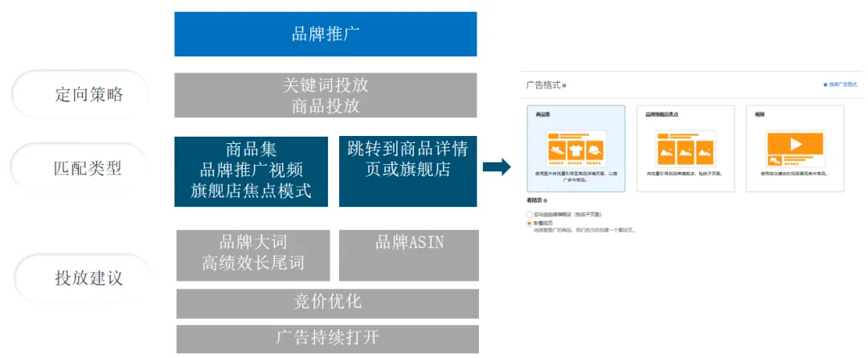Click the 旗舰店焦点模式 text line

[x=251, y=191]
